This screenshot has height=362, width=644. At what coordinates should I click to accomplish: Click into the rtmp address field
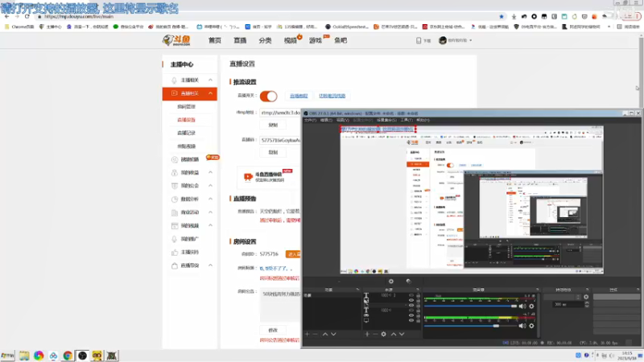point(280,113)
